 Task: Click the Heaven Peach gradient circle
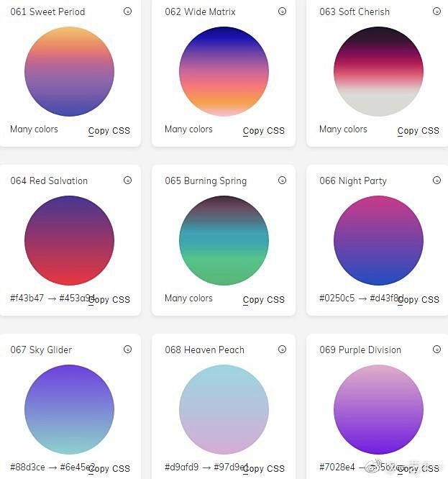click(224, 409)
